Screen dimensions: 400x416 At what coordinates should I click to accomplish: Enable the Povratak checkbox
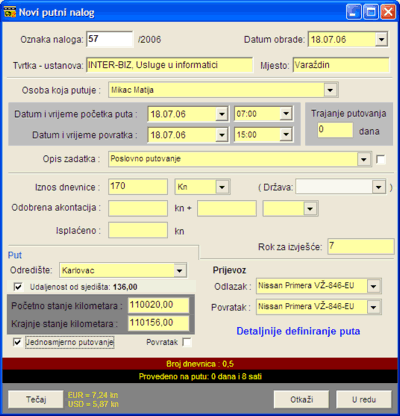pos(187,342)
